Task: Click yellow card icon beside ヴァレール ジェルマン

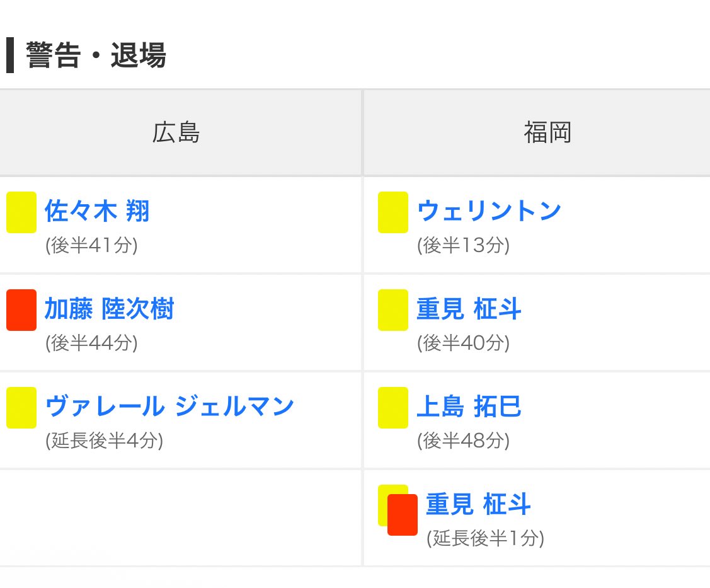Action: [x=21, y=408]
